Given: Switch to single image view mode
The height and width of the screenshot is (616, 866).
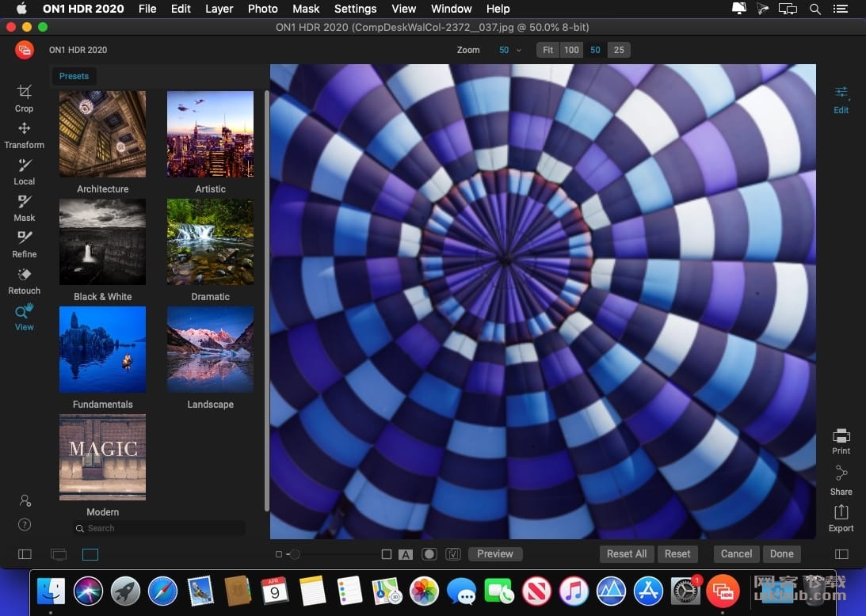Looking at the screenshot, I should pos(90,554).
